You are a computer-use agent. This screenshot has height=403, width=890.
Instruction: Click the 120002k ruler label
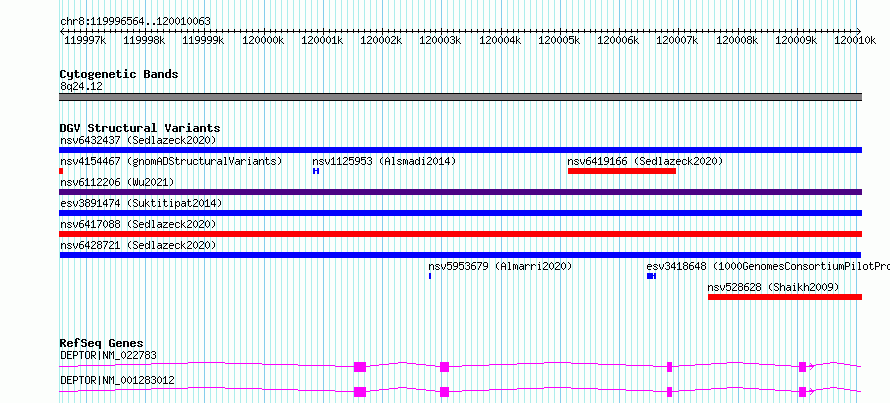[381, 40]
